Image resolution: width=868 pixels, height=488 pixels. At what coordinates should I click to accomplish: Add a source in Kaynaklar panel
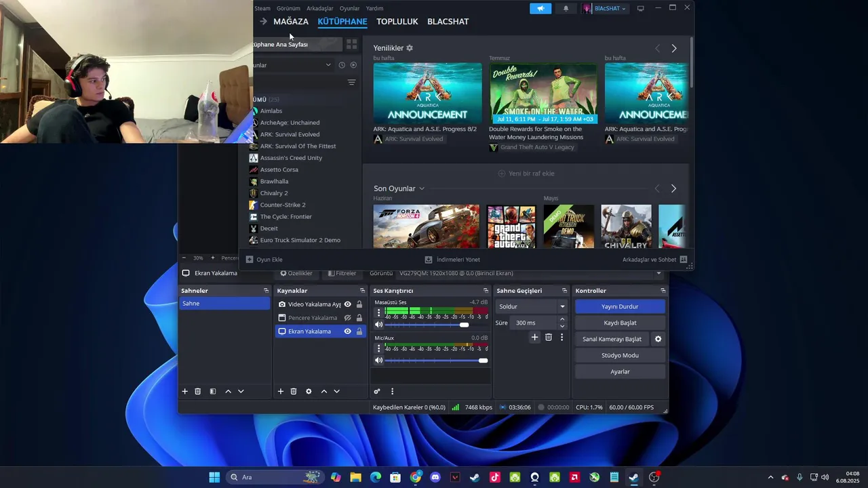281,391
